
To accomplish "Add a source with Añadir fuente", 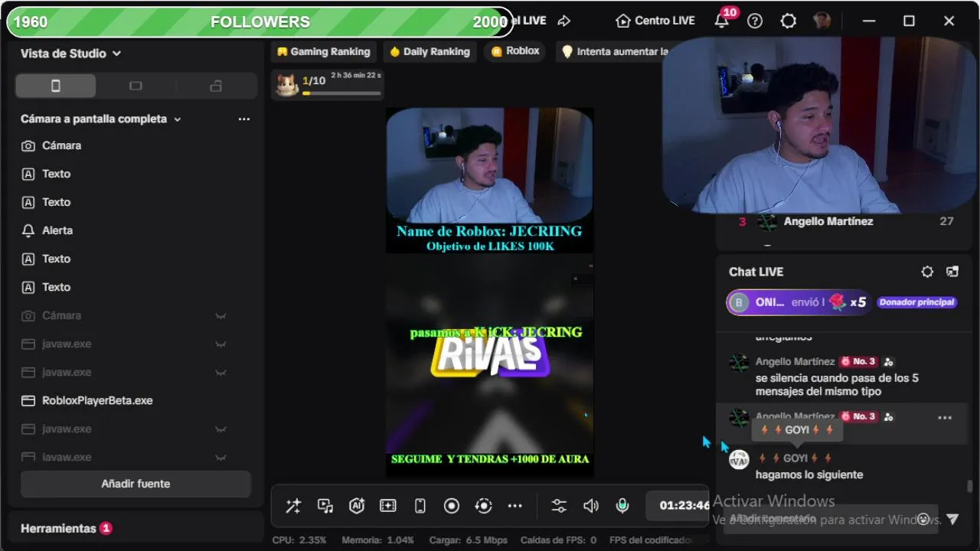I will pyautogui.click(x=136, y=484).
